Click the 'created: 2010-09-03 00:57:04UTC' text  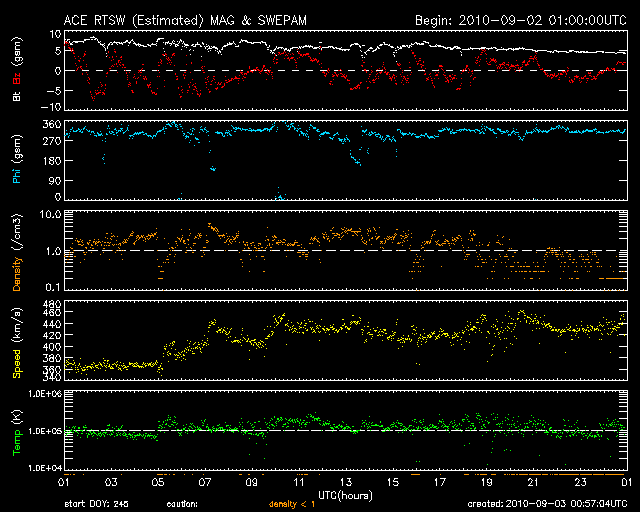pos(547,504)
